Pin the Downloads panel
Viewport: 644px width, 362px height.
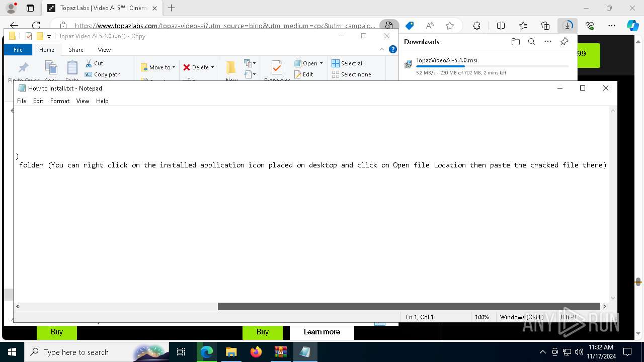[564, 42]
